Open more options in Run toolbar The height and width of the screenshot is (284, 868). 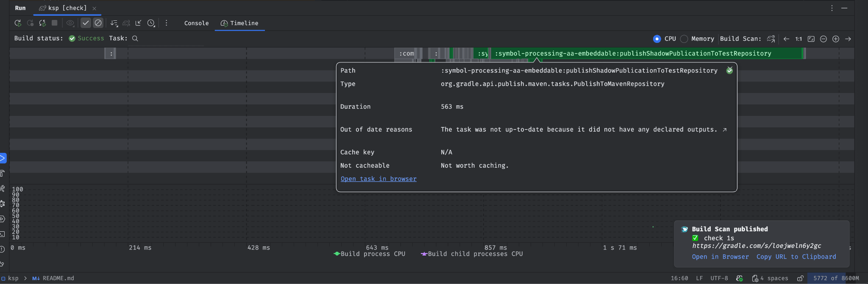pos(166,23)
